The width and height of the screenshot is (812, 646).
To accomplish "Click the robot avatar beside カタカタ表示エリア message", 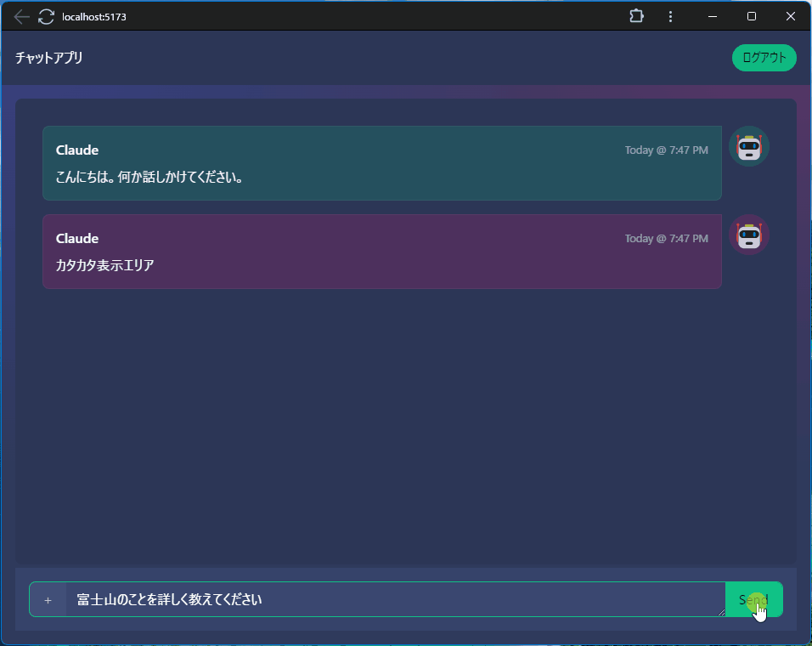I will [748, 235].
